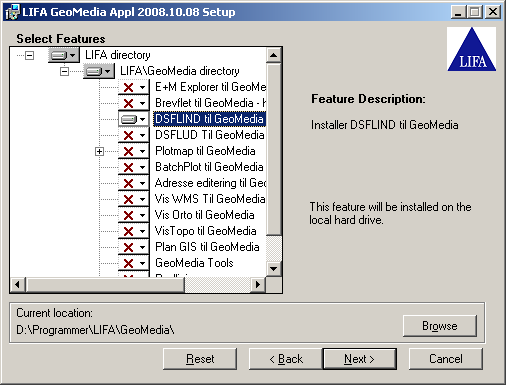Collapse the LIFA\GeoMedia directory node
This screenshot has height=385, width=506.
click(64, 71)
